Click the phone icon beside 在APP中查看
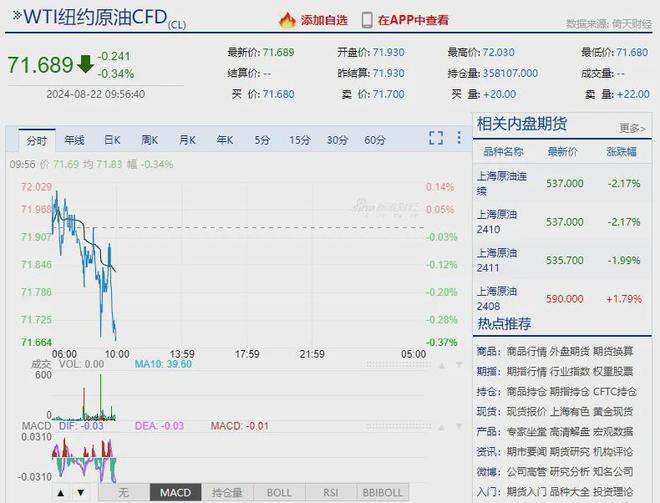Viewport: 660px width, 503px height. (x=367, y=20)
